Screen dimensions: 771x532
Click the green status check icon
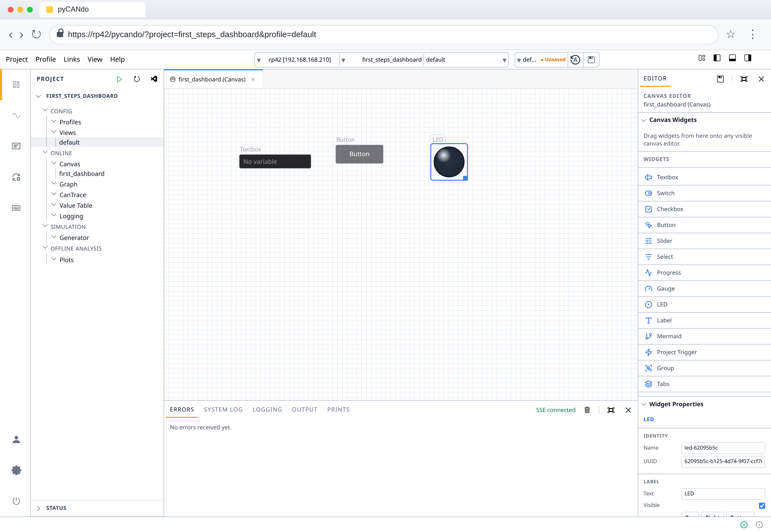(x=744, y=525)
